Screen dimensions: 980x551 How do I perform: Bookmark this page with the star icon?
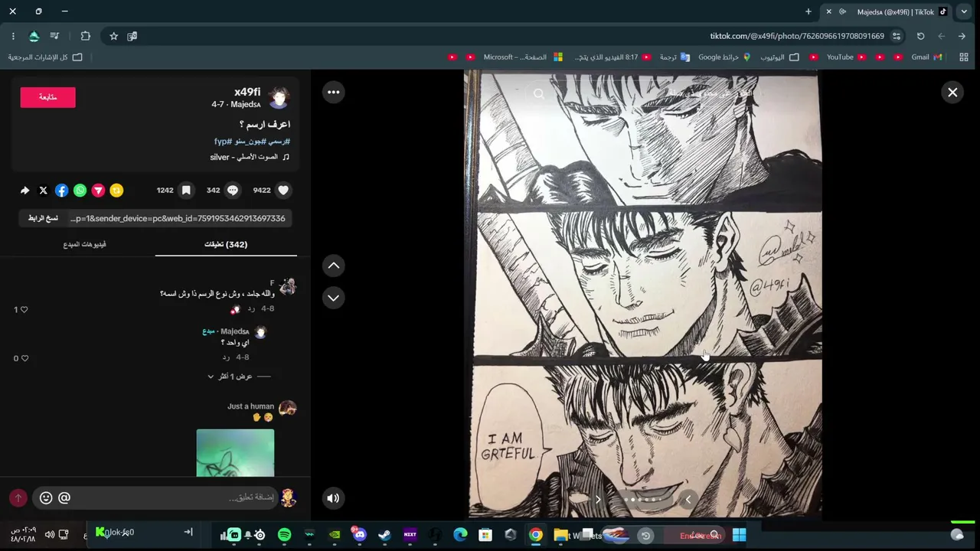113,36
